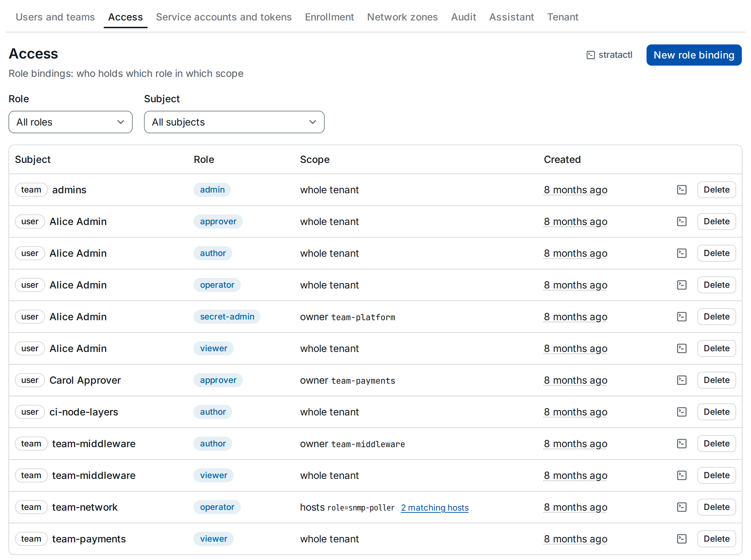Image resolution: width=751 pixels, height=560 pixels.
Task: Open CLI icon for team-payments row
Action: coord(681,539)
